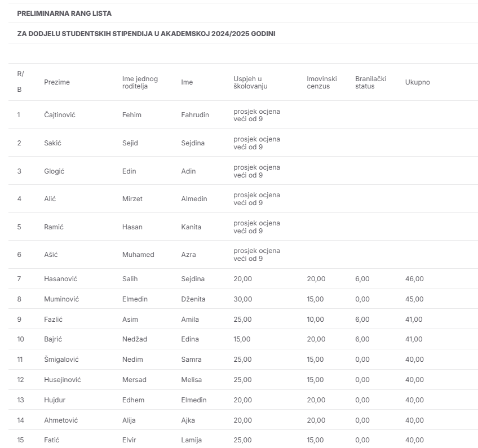Select the surname Ahmetović in row 14
Screen dimensions: 478x448
click(x=61, y=420)
